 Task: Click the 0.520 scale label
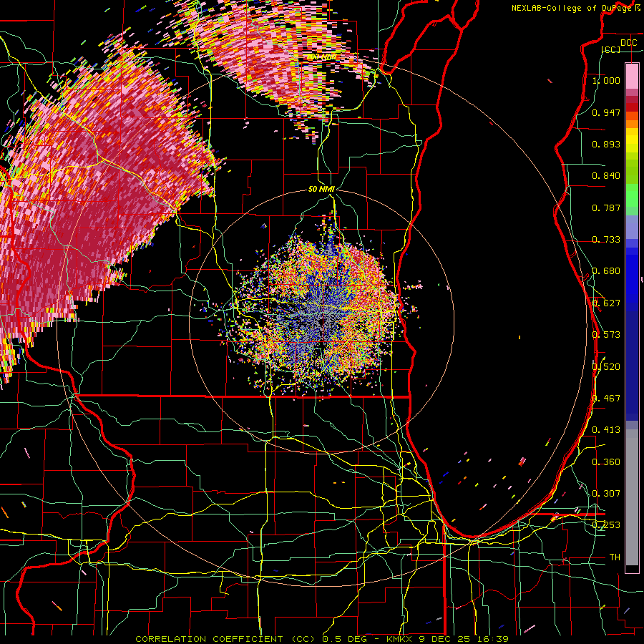click(x=606, y=366)
